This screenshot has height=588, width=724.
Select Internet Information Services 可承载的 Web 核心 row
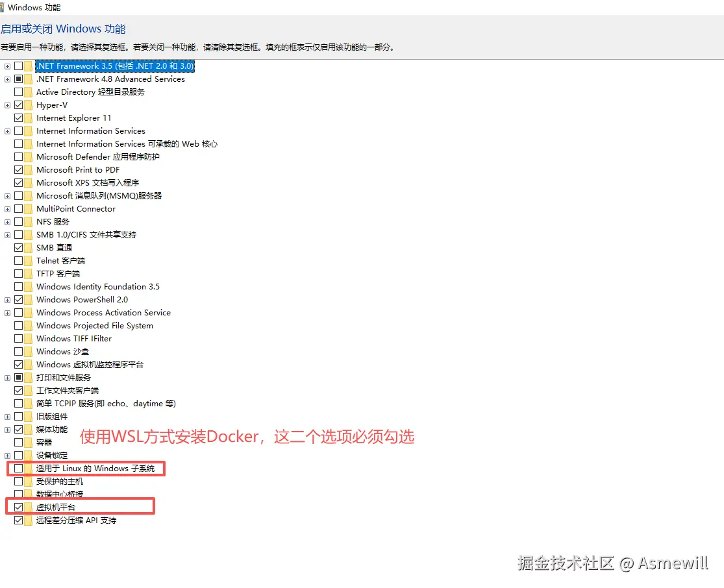click(x=127, y=144)
